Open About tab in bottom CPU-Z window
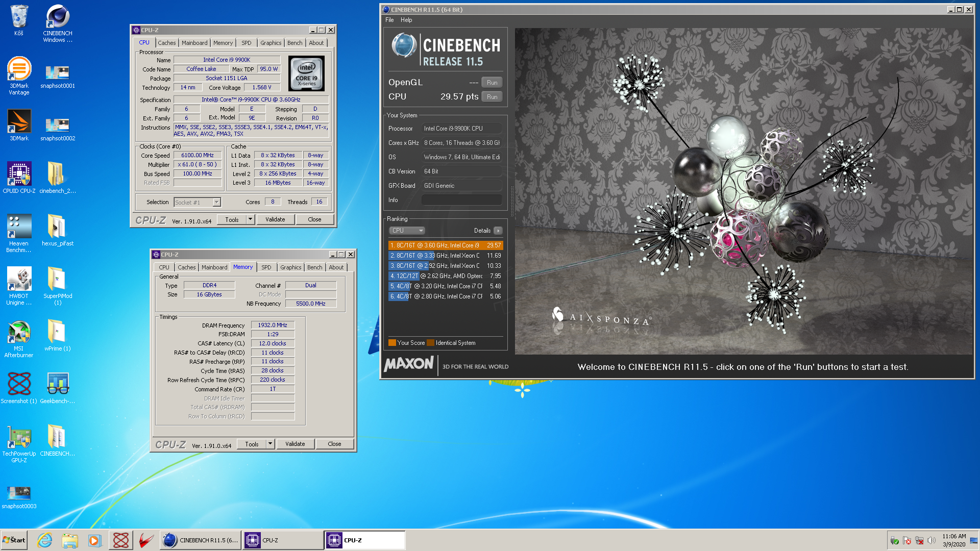 tap(336, 267)
